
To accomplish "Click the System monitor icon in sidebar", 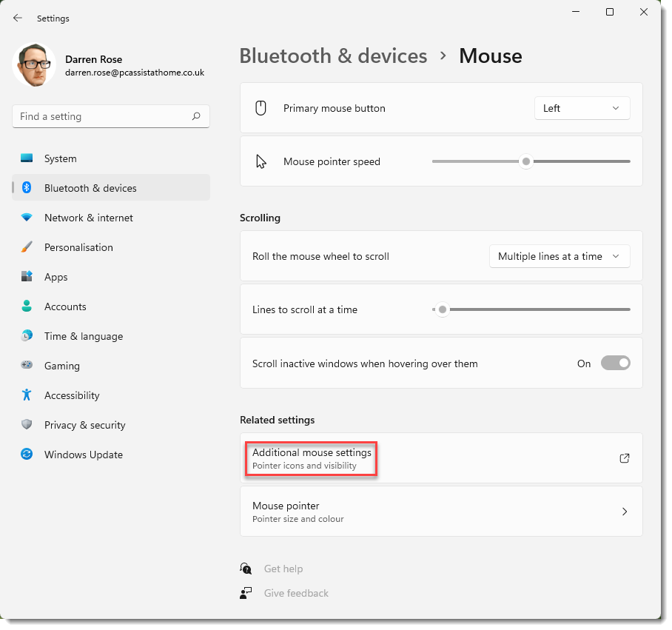I will (x=27, y=158).
